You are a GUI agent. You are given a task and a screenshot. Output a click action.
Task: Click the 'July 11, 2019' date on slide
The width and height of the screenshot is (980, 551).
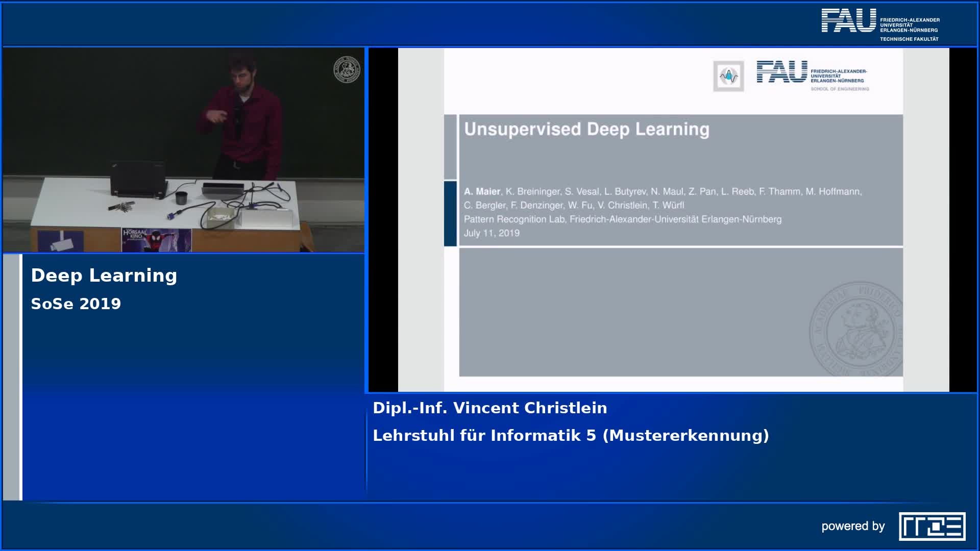tap(492, 233)
